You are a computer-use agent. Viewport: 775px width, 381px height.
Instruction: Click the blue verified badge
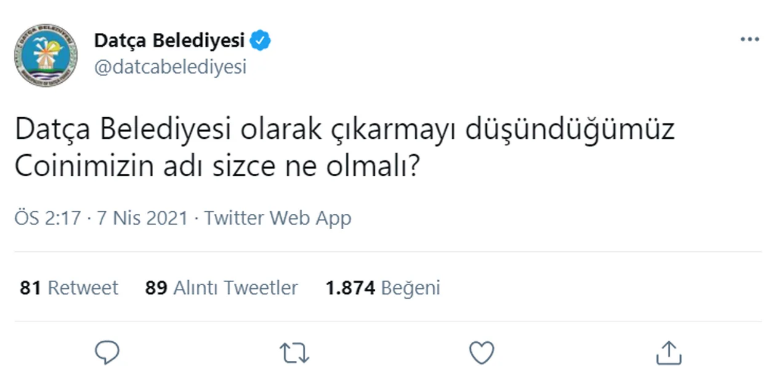[x=260, y=41]
